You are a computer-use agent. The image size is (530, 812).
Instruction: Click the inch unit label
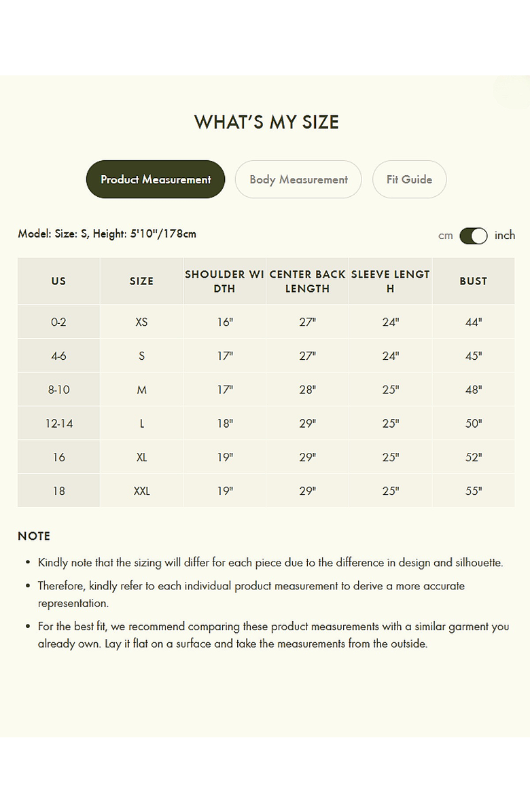(x=505, y=236)
